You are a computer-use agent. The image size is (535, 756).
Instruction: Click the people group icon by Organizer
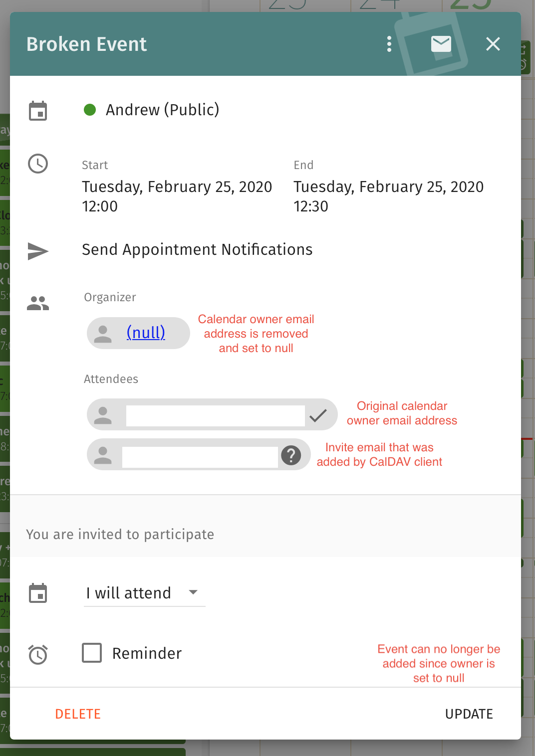point(38,303)
